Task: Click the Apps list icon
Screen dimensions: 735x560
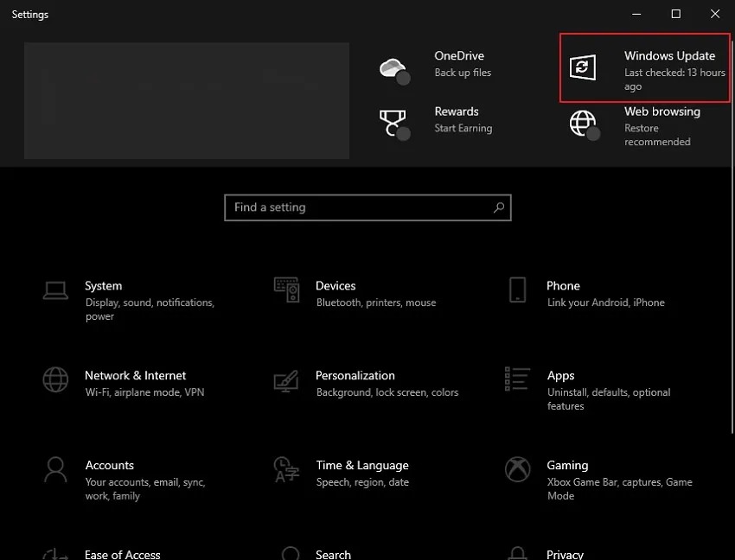Action: (x=517, y=379)
